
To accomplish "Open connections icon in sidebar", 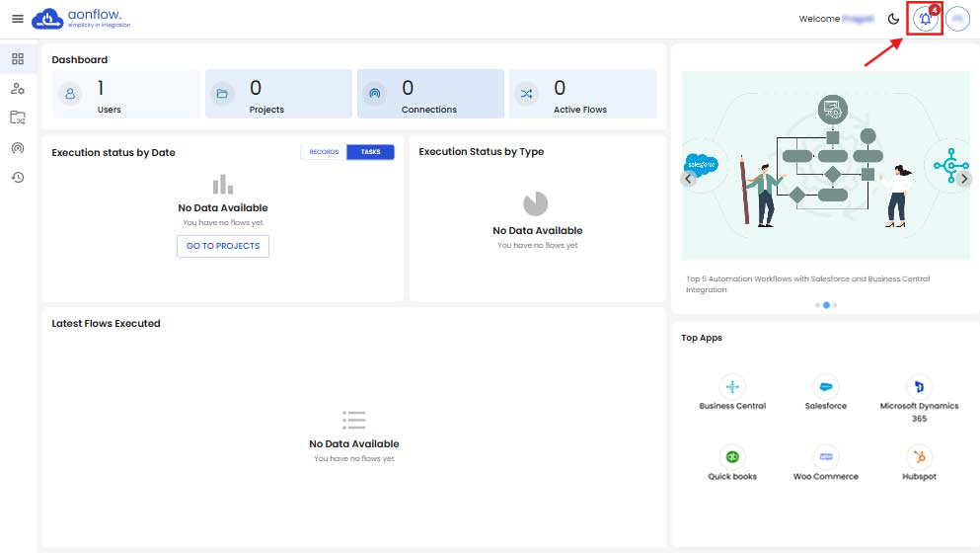I will pos(18,147).
